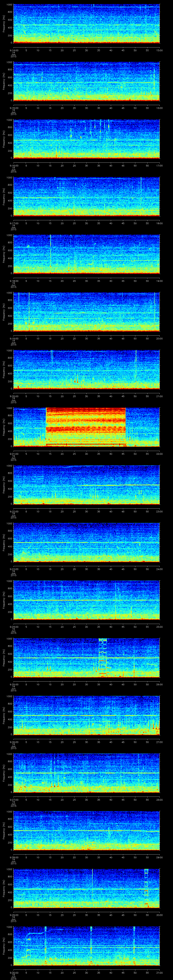Viewport: 173px width, 980px height.
Task: Click the '9:18:00' start time label
Action: [x=14, y=280]
